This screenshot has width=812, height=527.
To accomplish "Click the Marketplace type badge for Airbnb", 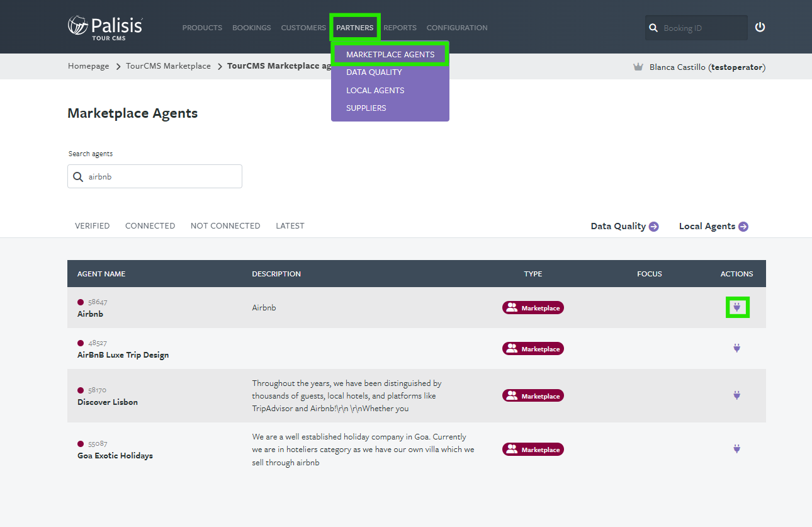I will click(533, 308).
